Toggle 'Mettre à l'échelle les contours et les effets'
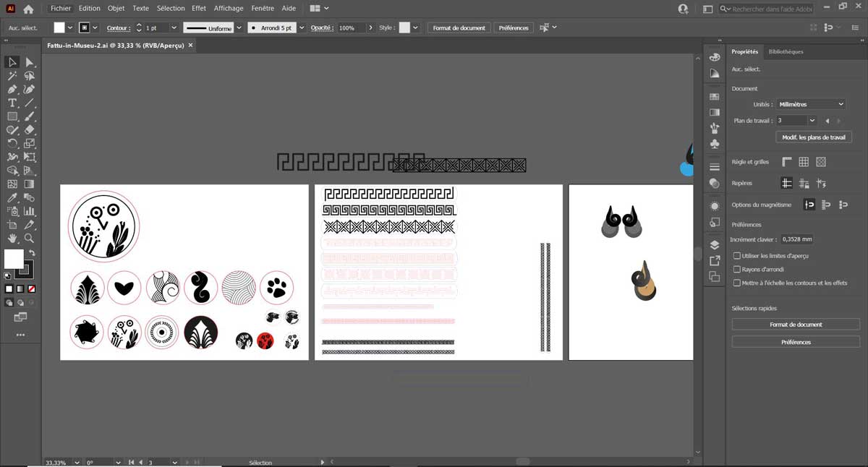 pyautogui.click(x=736, y=283)
